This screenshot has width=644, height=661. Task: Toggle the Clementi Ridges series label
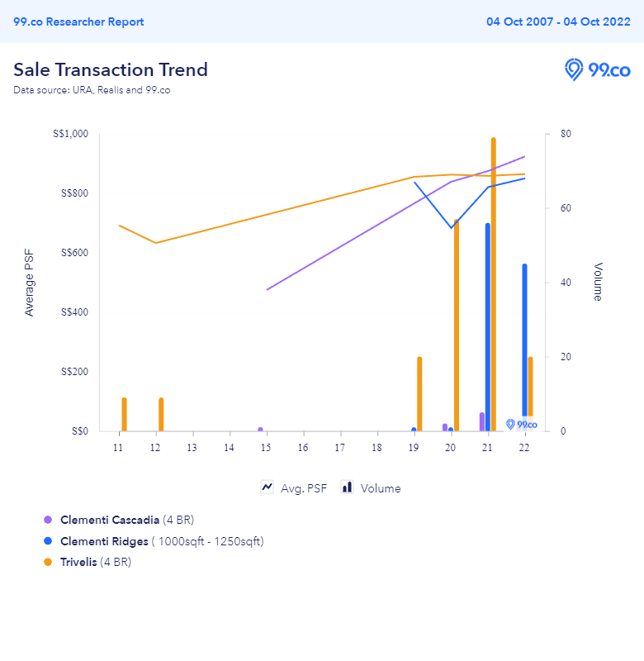tap(162, 541)
